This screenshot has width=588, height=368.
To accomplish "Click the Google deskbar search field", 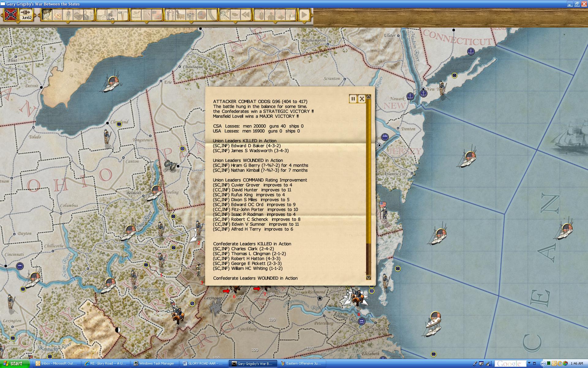I will [510, 364].
